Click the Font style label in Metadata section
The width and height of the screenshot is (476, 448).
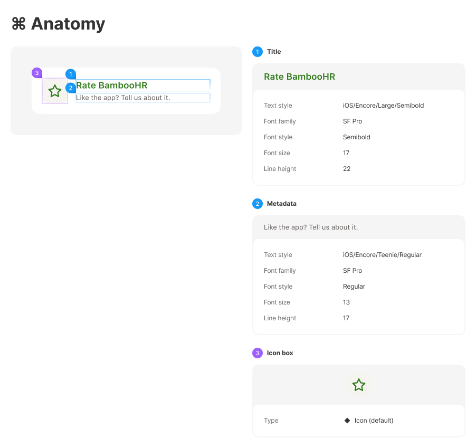pyautogui.click(x=278, y=287)
